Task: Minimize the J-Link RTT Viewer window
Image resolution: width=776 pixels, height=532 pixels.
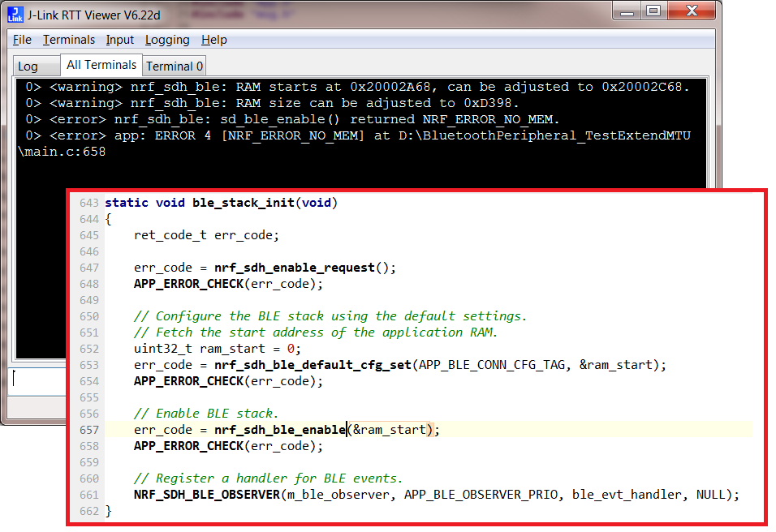Action: 627,11
